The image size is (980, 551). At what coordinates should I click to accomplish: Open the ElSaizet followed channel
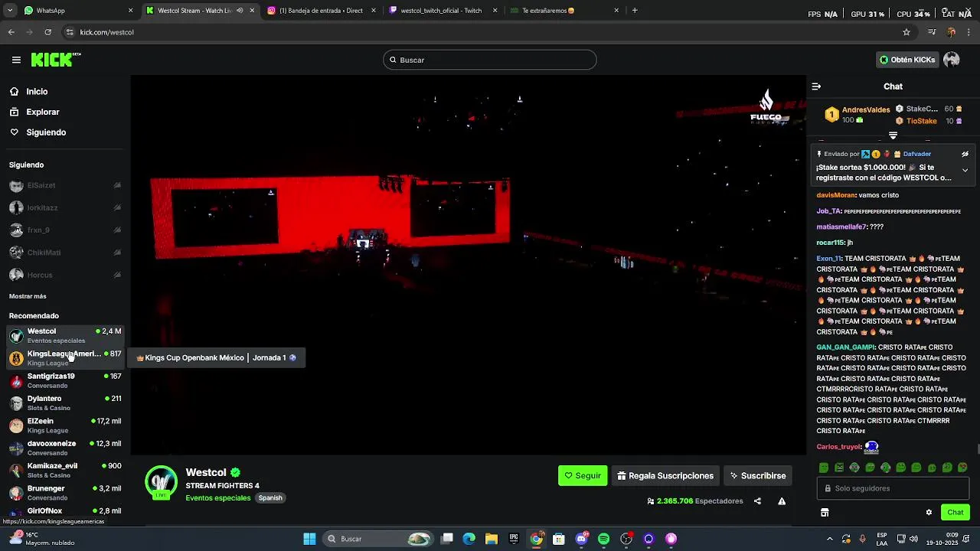(65, 185)
